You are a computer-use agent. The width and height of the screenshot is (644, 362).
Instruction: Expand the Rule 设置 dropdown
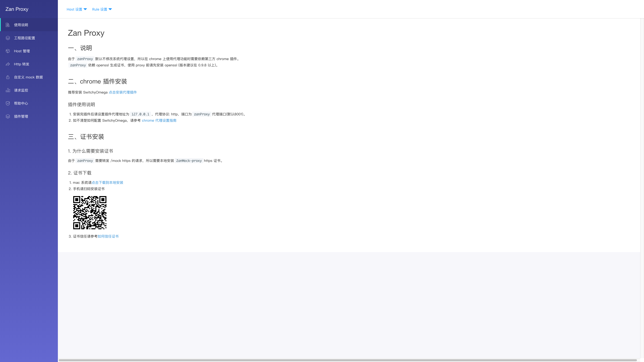point(102,9)
